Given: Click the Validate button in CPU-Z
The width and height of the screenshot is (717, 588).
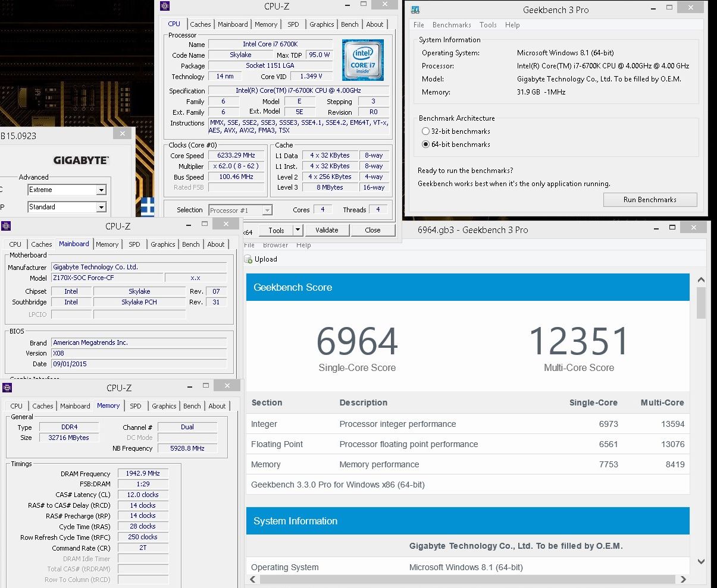Looking at the screenshot, I should pyautogui.click(x=327, y=230).
